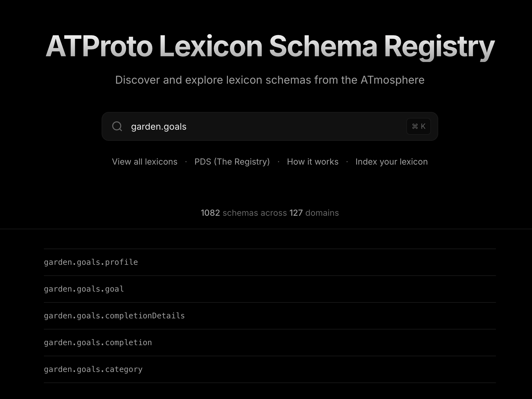The image size is (532, 399).
Task: Click the word ATProto in the page title
Action: (99, 46)
